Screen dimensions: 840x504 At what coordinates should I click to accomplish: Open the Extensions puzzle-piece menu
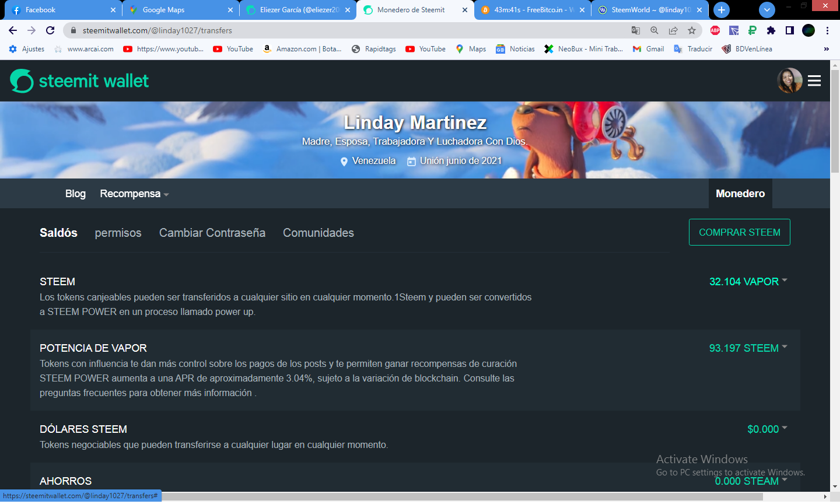pos(771,30)
